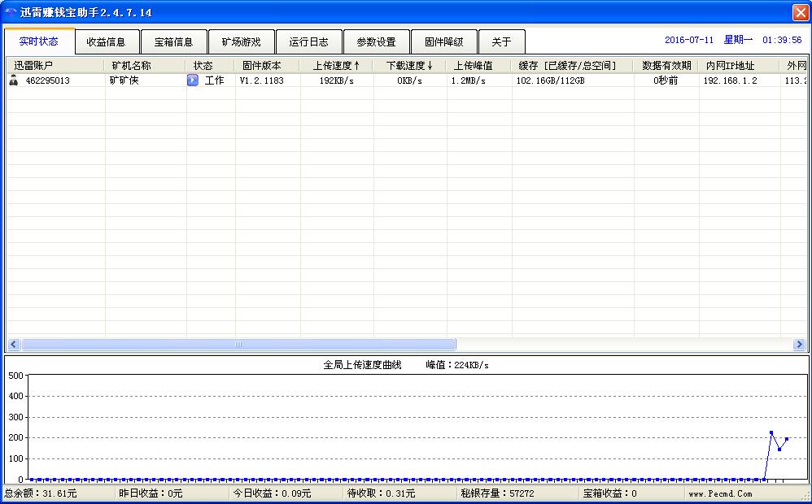
Task: Sort by 下载速度 column header
Action: click(x=409, y=66)
